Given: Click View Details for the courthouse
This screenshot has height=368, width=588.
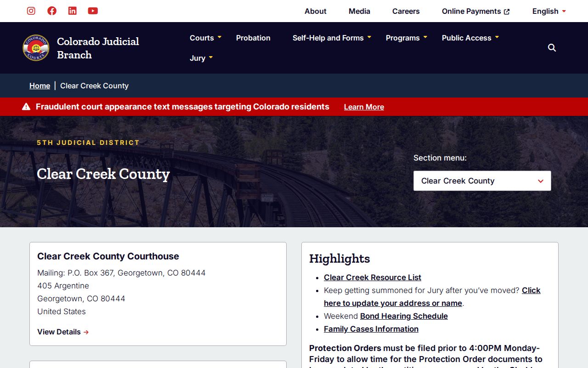Looking at the screenshot, I should [x=63, y=332].
